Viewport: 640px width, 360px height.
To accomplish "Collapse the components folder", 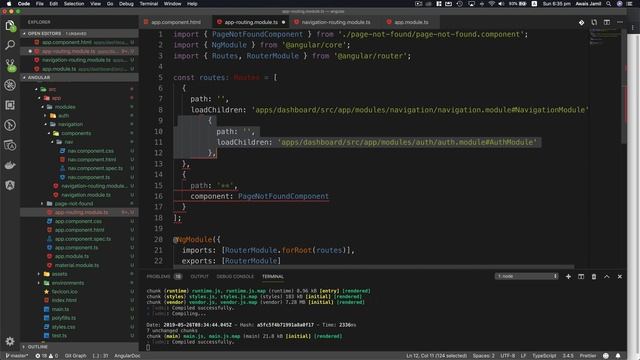I will (x=76, y=133).
